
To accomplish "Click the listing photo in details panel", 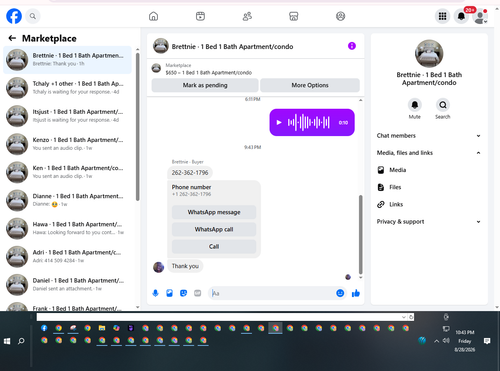I will tap(429, 54).
